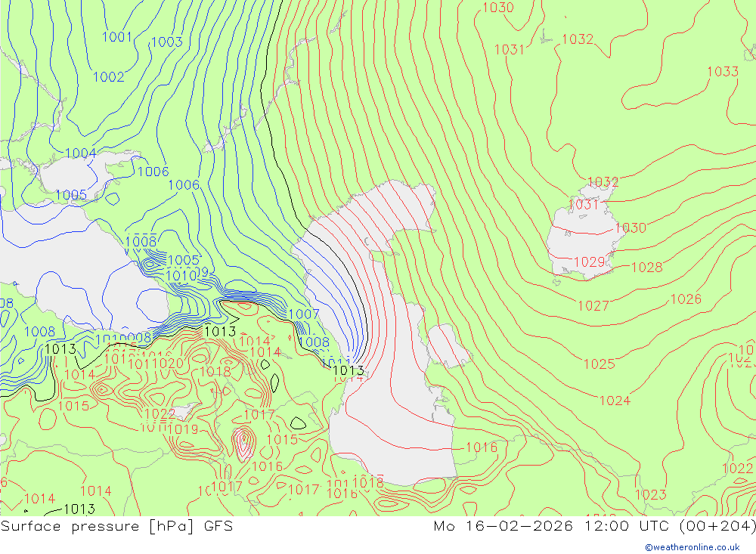This screenshot has height=554, width=756.
Task: Click the red 1025 isobar label
Action: point(600,364)
